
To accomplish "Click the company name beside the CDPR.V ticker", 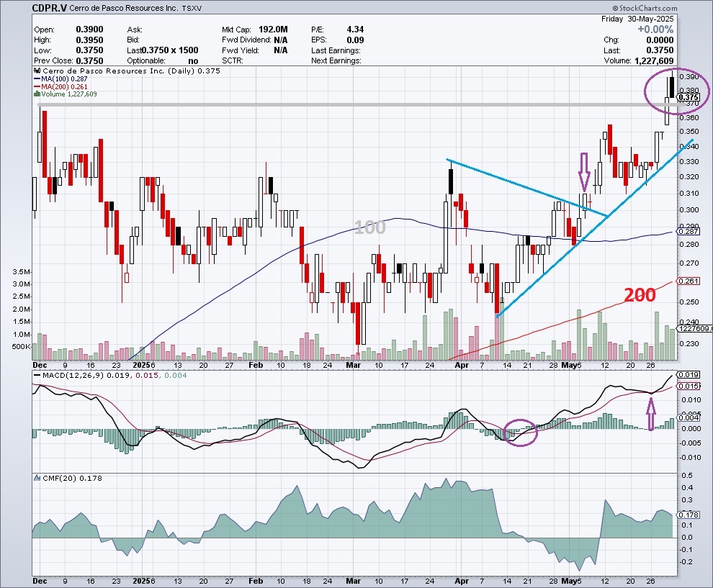I will tap(124, 8).
